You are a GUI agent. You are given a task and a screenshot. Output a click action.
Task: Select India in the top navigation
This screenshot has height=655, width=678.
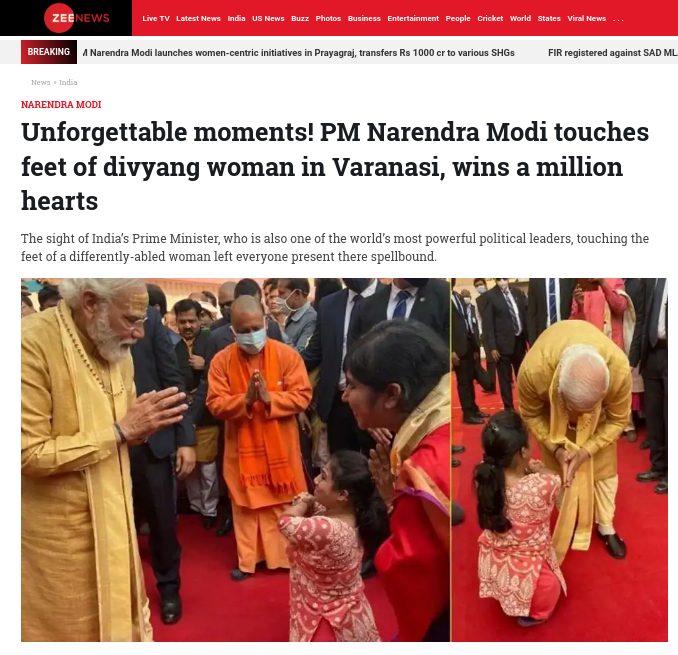pos(236,19)
